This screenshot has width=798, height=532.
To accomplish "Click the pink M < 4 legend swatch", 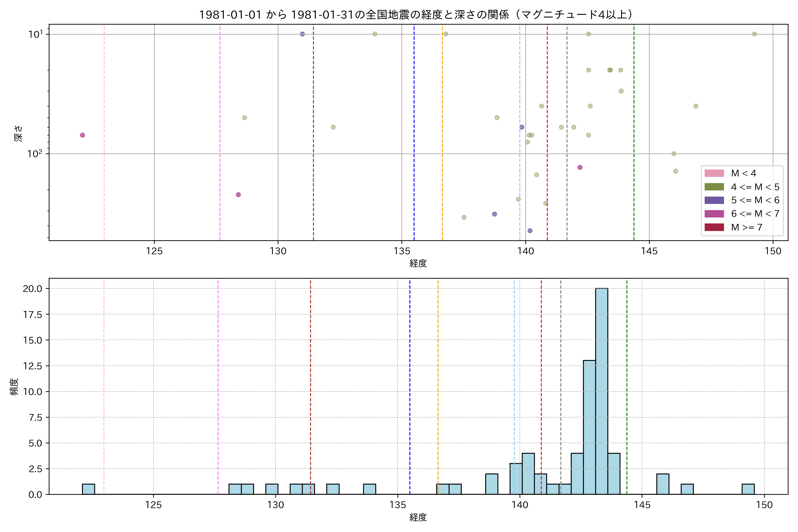I will [714, 173].
